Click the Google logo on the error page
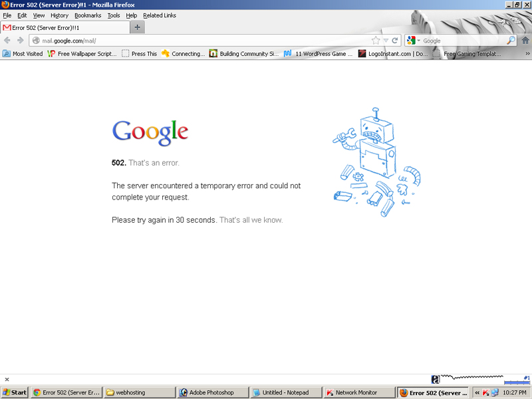The width and height of the screenshot is (532, 399). pos(150,132)
